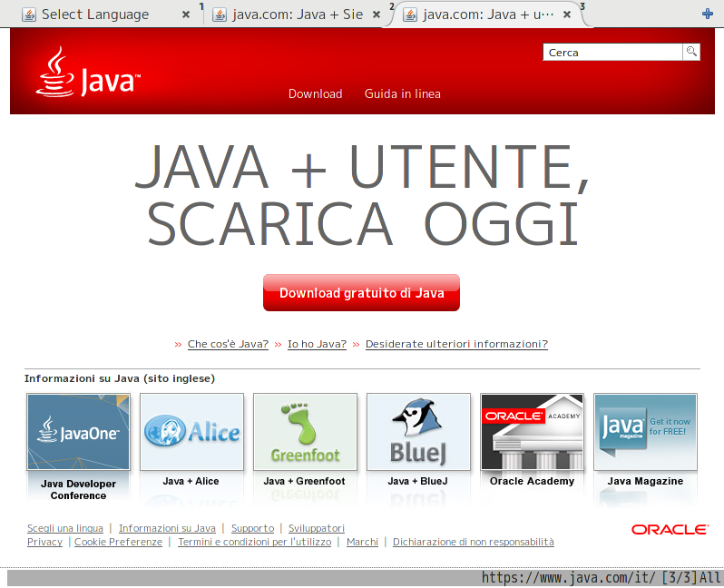Open Informazioni su Java footer link
This screenshot has width=724, height=588.
(167, 528)
